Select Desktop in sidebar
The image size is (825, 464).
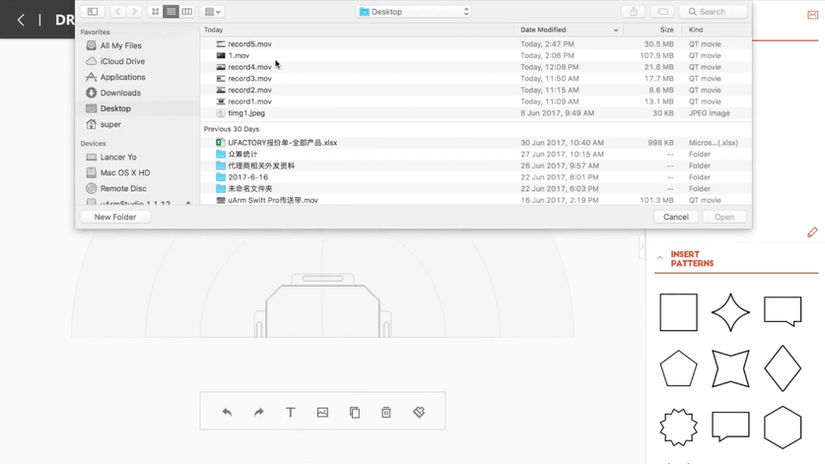pyautogui.click(x=115, y=109)
